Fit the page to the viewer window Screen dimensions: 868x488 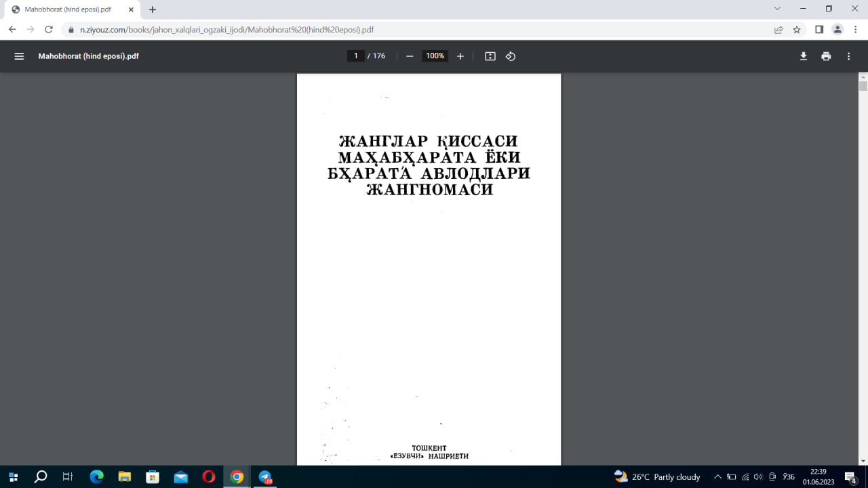coord(490,56)
